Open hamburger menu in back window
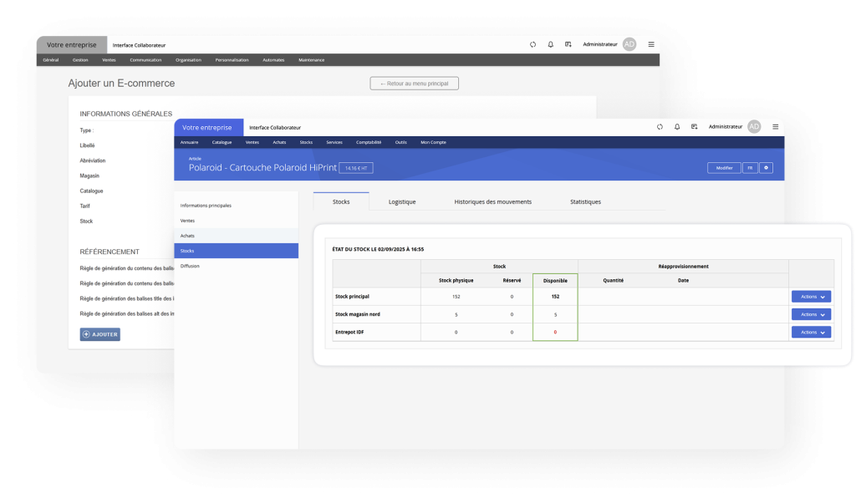This screenshot has height=504, width=856. tap(651, 44)
